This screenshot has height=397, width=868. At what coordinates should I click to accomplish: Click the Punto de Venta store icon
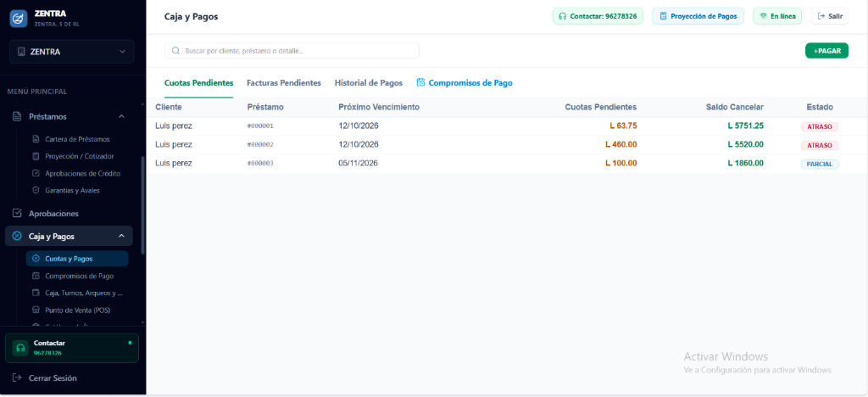[36, 310]
